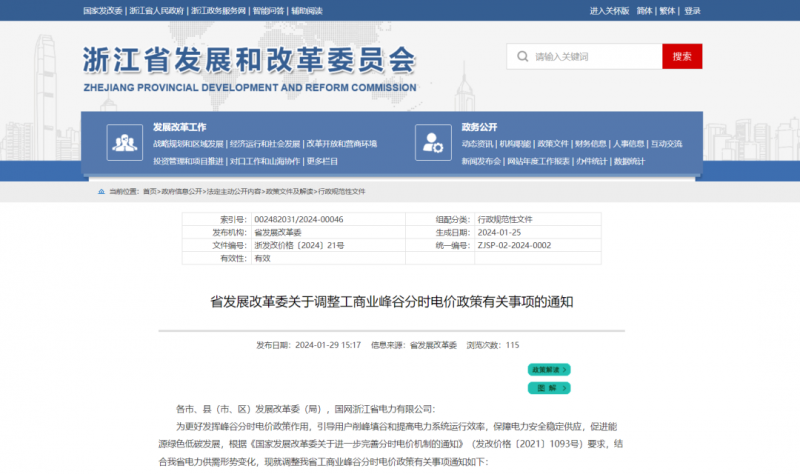800x474 pixels.
Task: Open the 图解 green button
Action: [549, 387]
